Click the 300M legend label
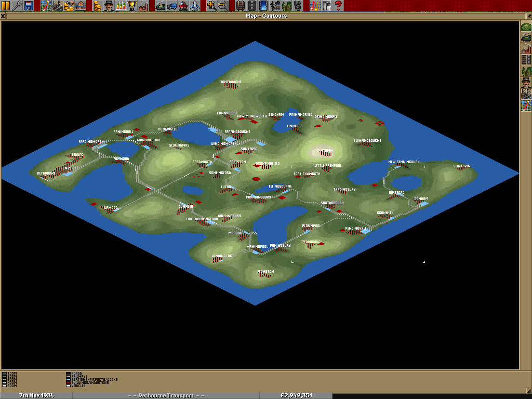This screenshot has height=399, width=532. point(12,380)
